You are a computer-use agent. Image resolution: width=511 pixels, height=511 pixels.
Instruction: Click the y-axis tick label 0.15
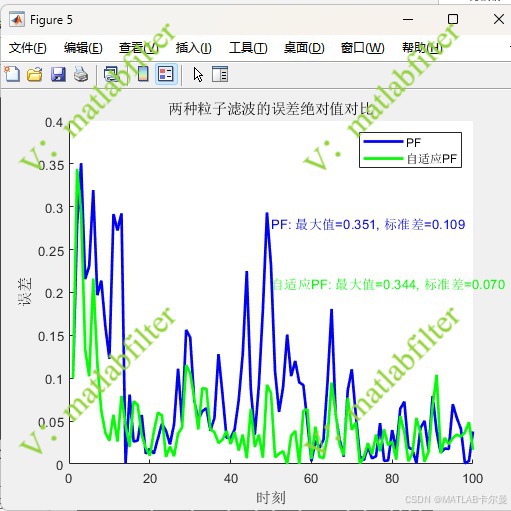tap(51, 337)
